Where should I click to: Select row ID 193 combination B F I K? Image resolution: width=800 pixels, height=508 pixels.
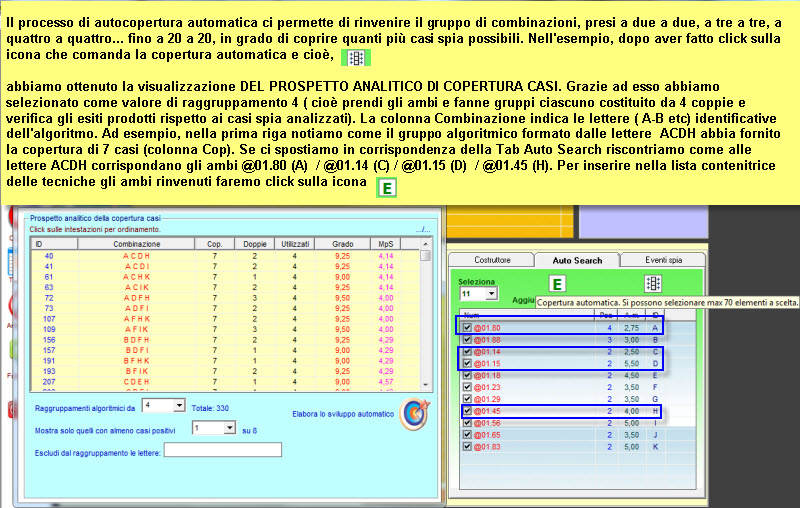click(x=226, y=371)
